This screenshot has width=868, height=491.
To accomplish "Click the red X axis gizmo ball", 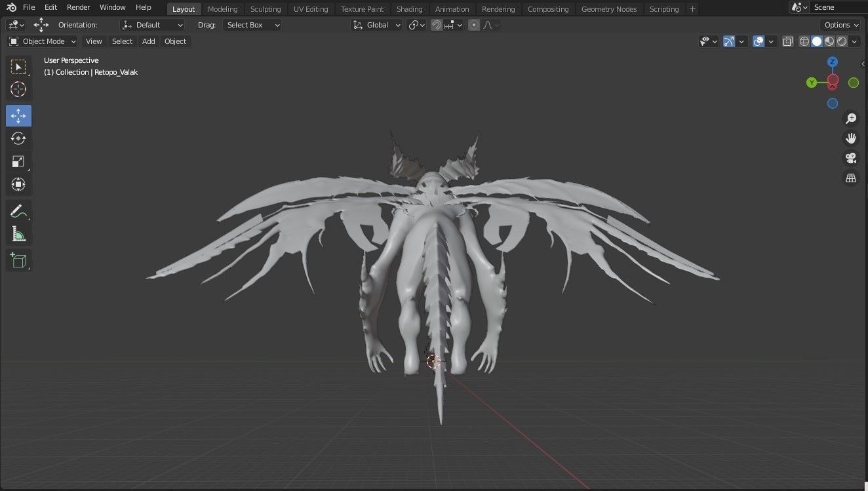I will 833,81.
